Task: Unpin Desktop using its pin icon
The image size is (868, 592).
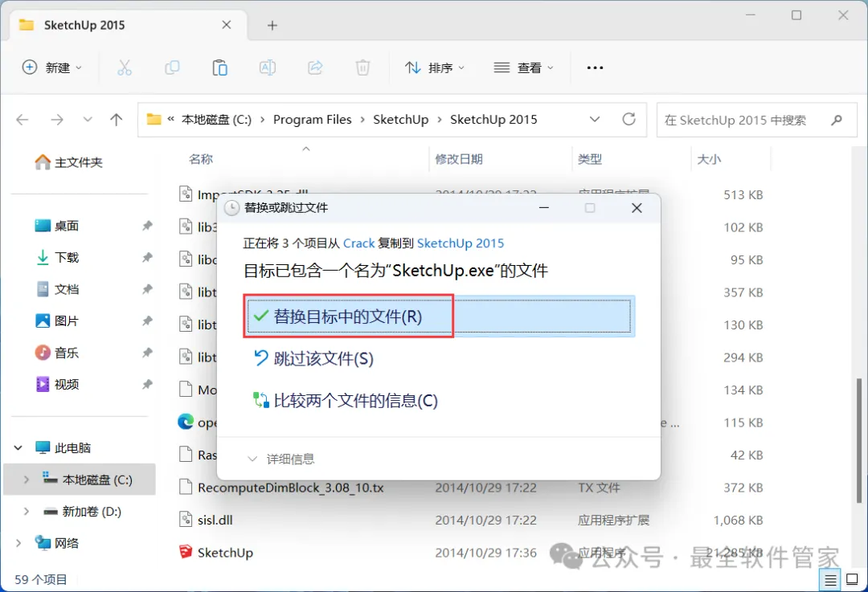Action: tap(147, 226)
